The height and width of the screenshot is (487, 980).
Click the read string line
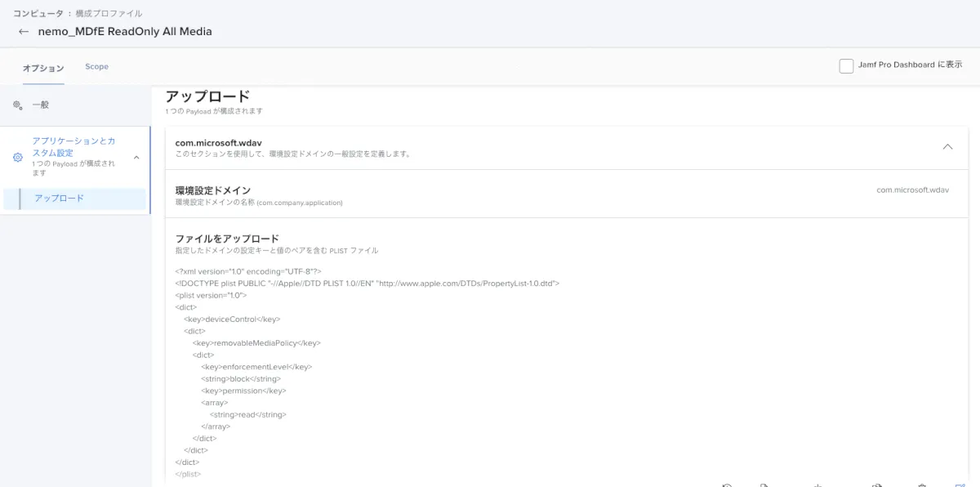[x=248, y=414]
